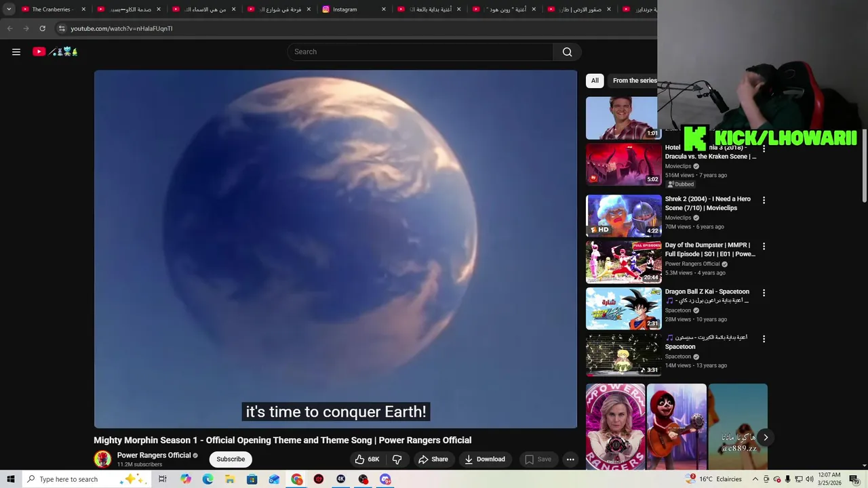Go forward in browser history
The width and height of the screenshot is (868, 488).
pos(26,28)
